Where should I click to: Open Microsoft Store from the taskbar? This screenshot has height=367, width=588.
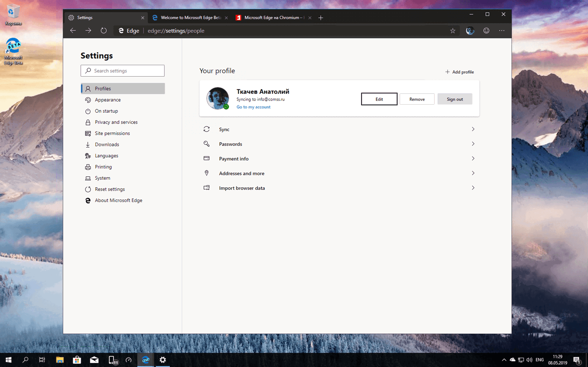pyautogui.click(x=77, y=360)
